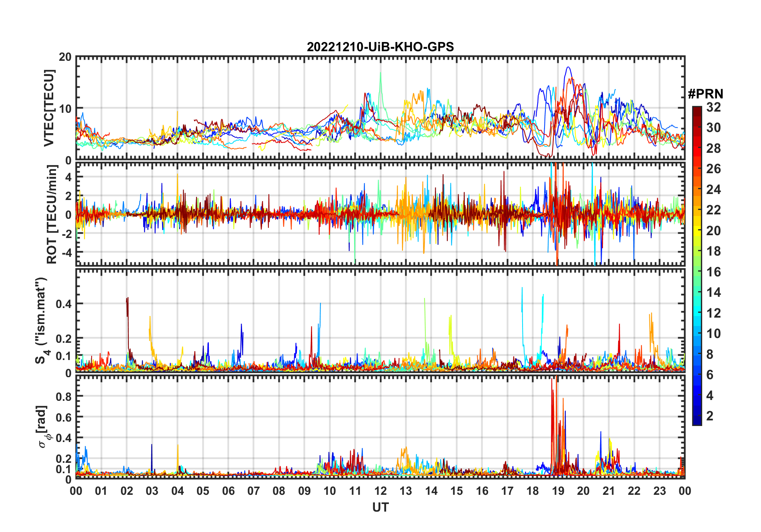Click colorbar tick label "30"

[x=714, y=128]
